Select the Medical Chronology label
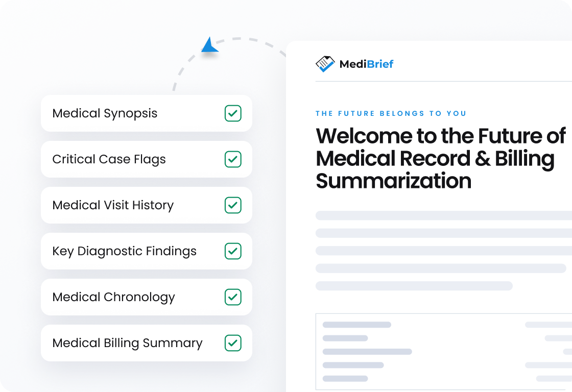This screenshot has height=392, width=572. tap(113, 297)
